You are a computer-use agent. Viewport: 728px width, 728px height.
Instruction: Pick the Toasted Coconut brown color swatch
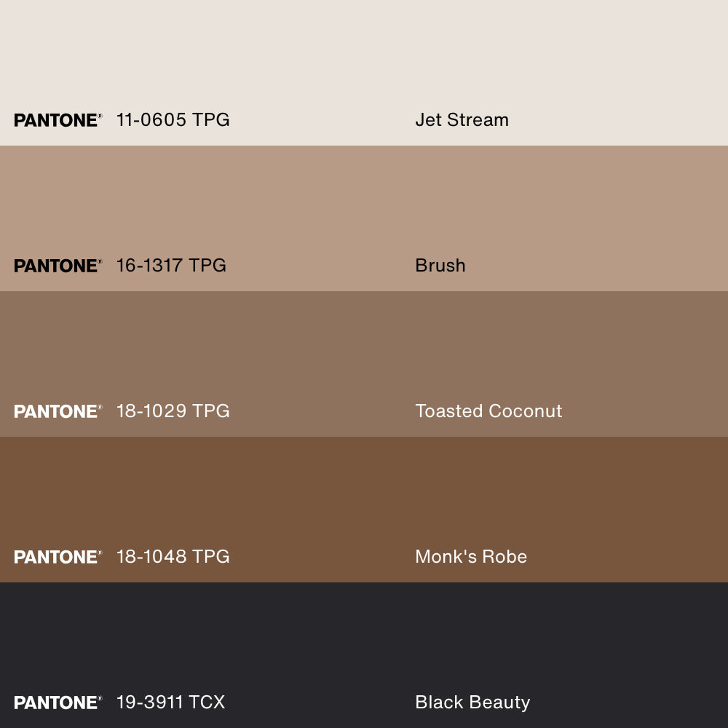click(x=364, y=349)
